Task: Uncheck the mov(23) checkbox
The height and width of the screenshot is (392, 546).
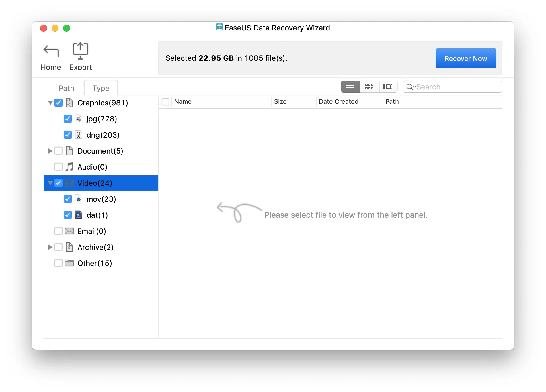Action: click(x=68, y=199)
